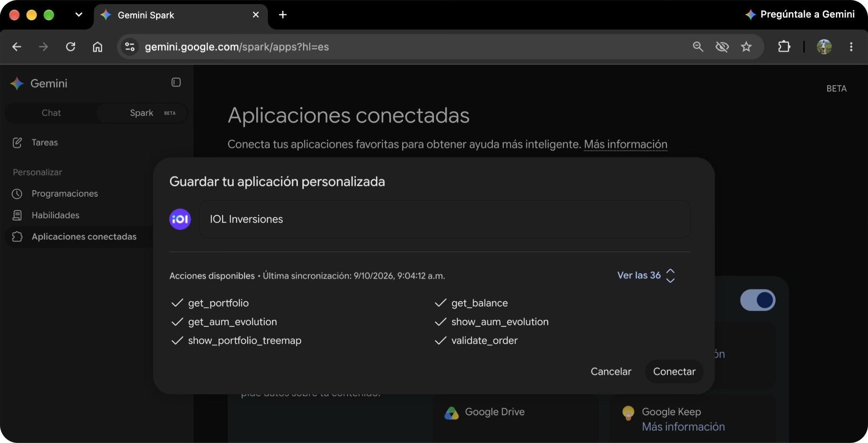Open site information icon in address bar
Screen dimensions: 868x443
tap(130, 47)
